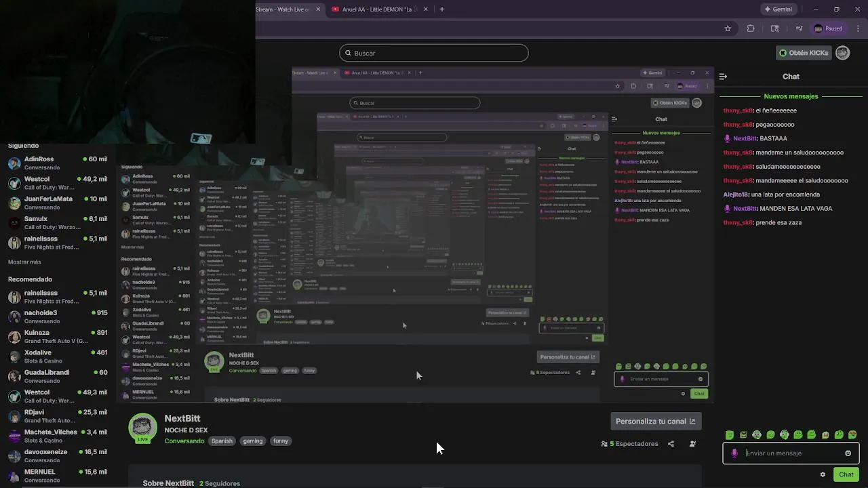Switch to the Stream - Watch Live tab

pos(288,9)
